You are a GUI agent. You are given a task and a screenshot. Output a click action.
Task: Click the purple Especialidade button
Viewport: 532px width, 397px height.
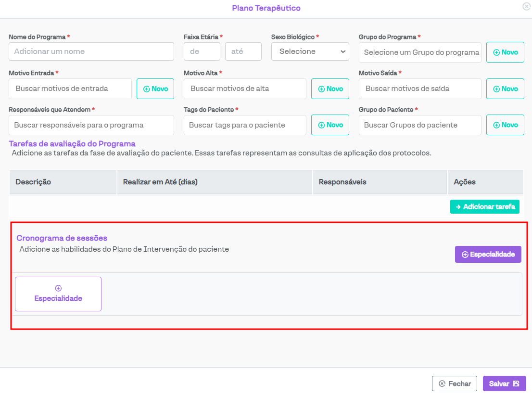pyautogui.click(x=488, y=255)
